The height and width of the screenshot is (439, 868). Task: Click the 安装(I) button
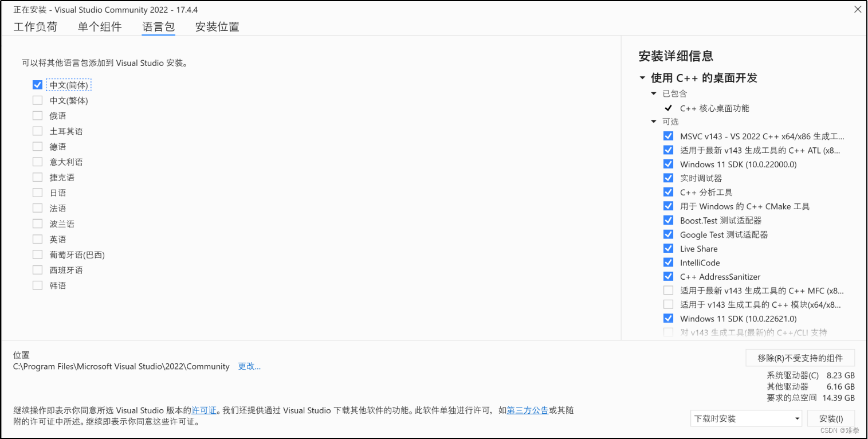831,419
